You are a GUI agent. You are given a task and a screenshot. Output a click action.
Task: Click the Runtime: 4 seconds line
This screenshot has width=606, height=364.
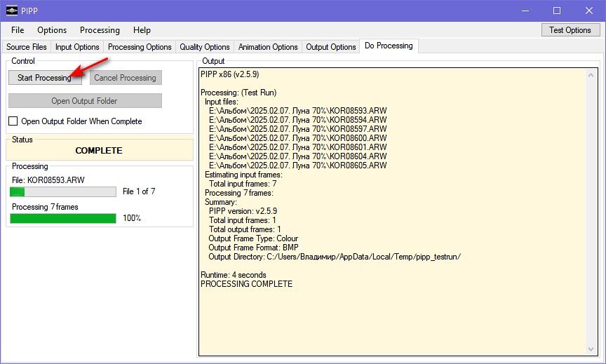tap(234, 275)
